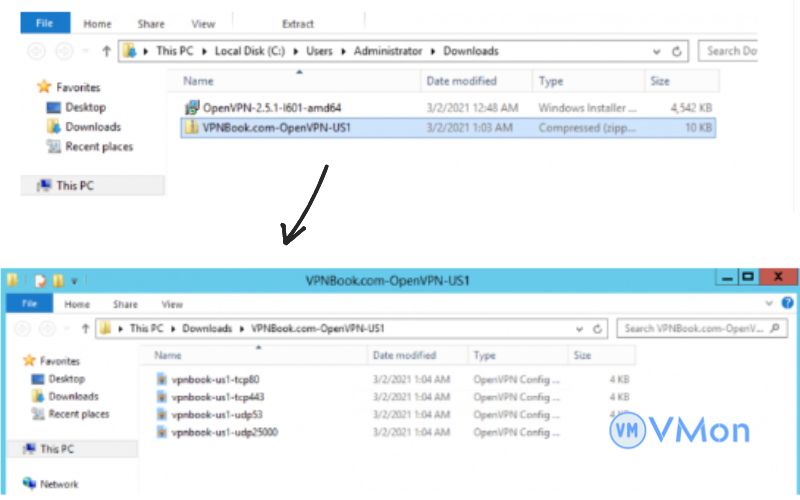
Task: Open the Home tab in VPNBook window
Action: pyautogui.click(x=77, y=305)
